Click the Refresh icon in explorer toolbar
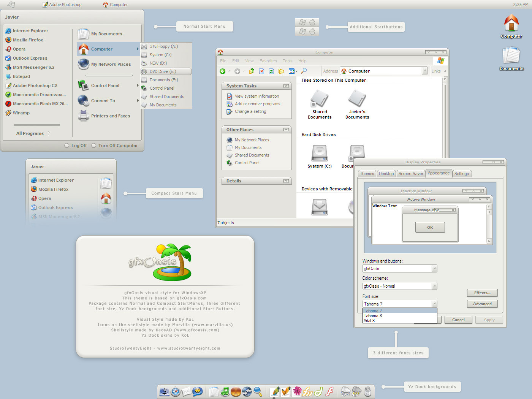The width and height of the screenshot is (532, 399). (271, 71)
